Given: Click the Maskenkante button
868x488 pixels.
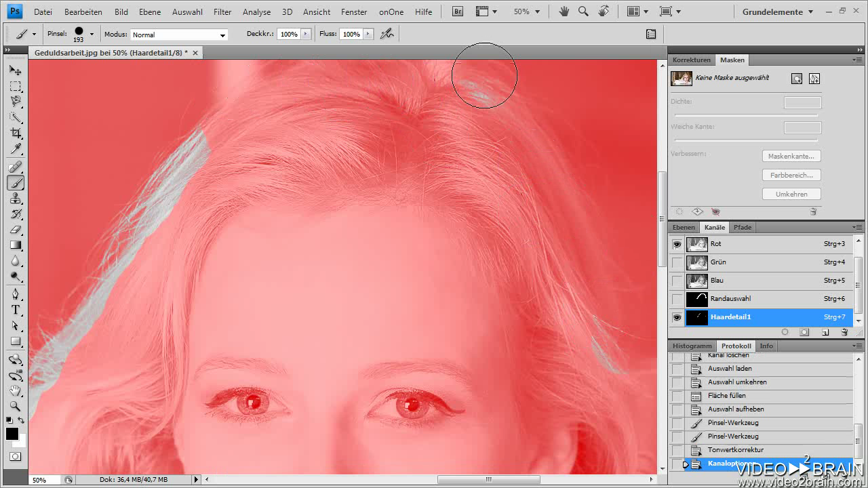Looking at the screenshot, I should [791, 156].
